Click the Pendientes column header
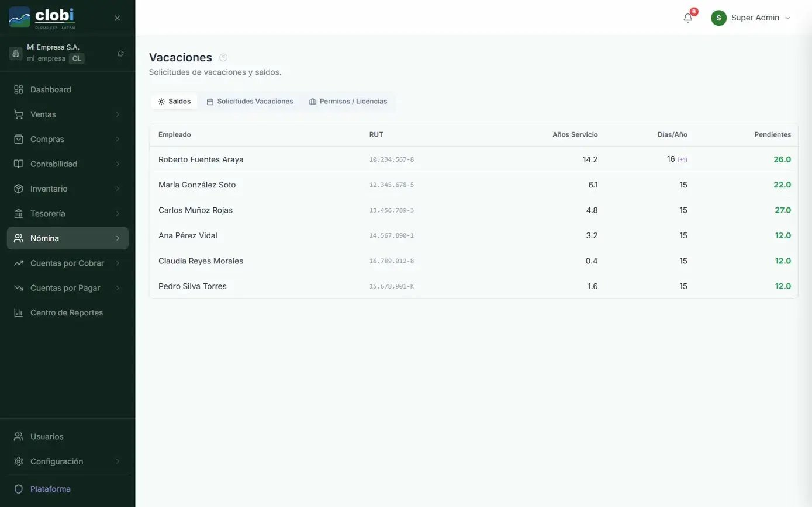This screenshot has width=812, height=507. 772,135
